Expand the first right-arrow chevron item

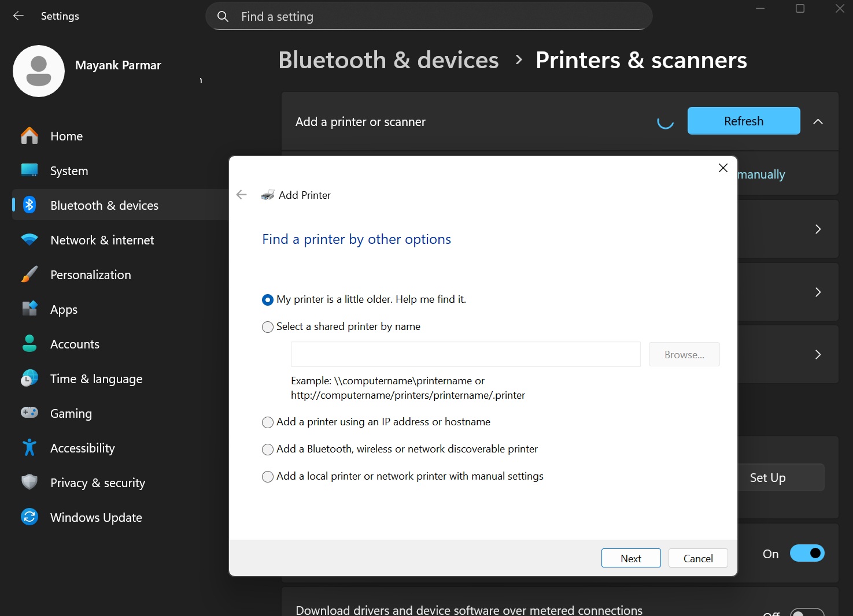[x=818, y=229]
